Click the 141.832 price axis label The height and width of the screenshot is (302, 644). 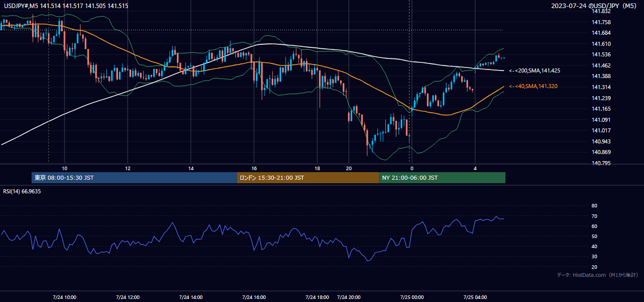(601, 11)
